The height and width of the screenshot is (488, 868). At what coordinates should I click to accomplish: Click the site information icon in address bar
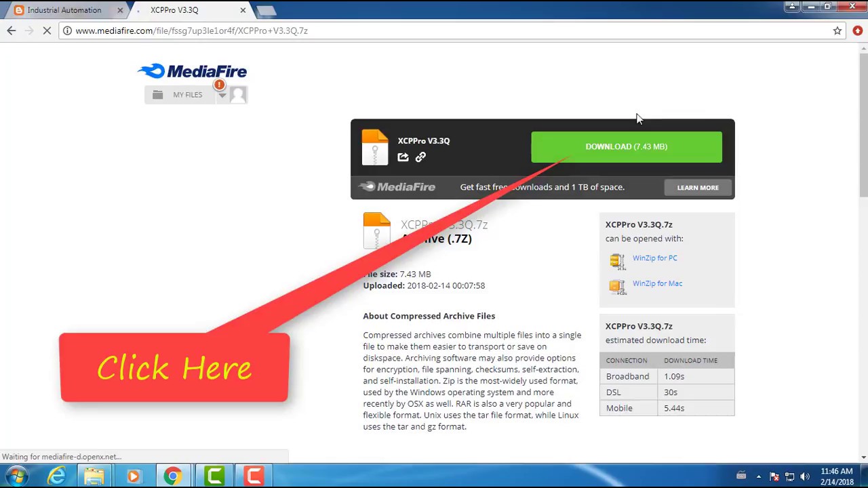click(67, 30)
